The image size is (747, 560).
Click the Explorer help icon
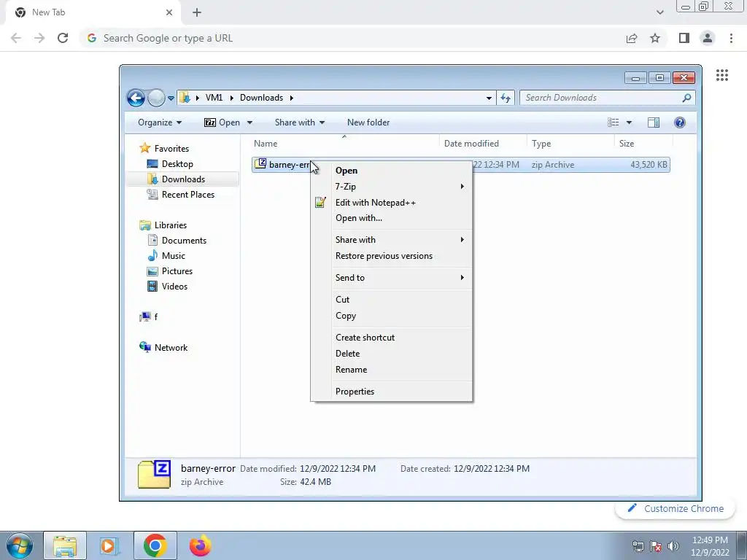point(680,122)
